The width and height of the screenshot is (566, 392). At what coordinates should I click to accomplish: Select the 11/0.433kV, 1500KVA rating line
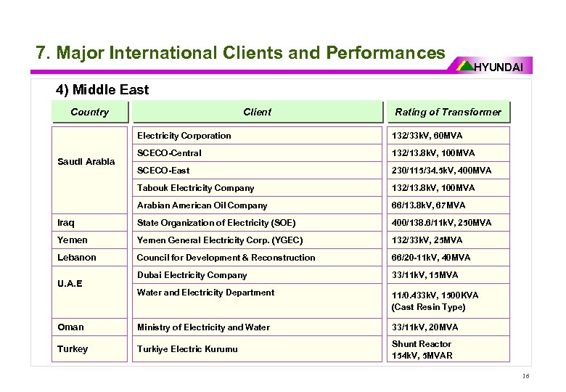pyautogui.click(x=435, y=295)
